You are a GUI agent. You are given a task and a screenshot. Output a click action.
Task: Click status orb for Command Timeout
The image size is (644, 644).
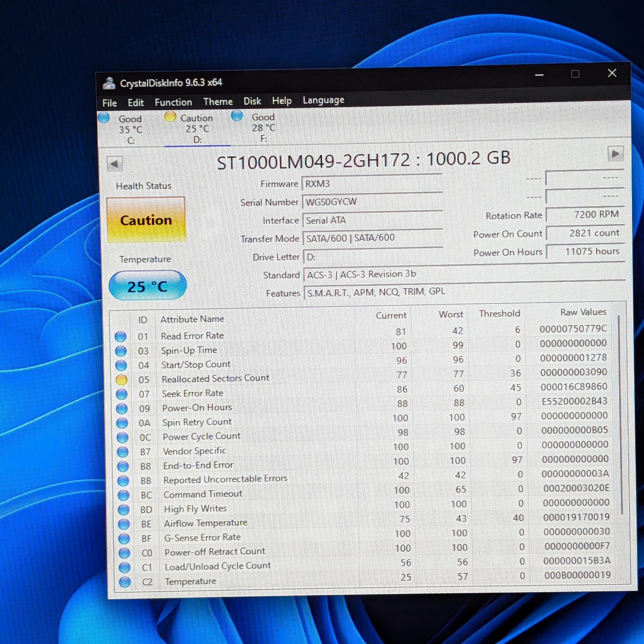pyautogui.click(x=123, y=495)
